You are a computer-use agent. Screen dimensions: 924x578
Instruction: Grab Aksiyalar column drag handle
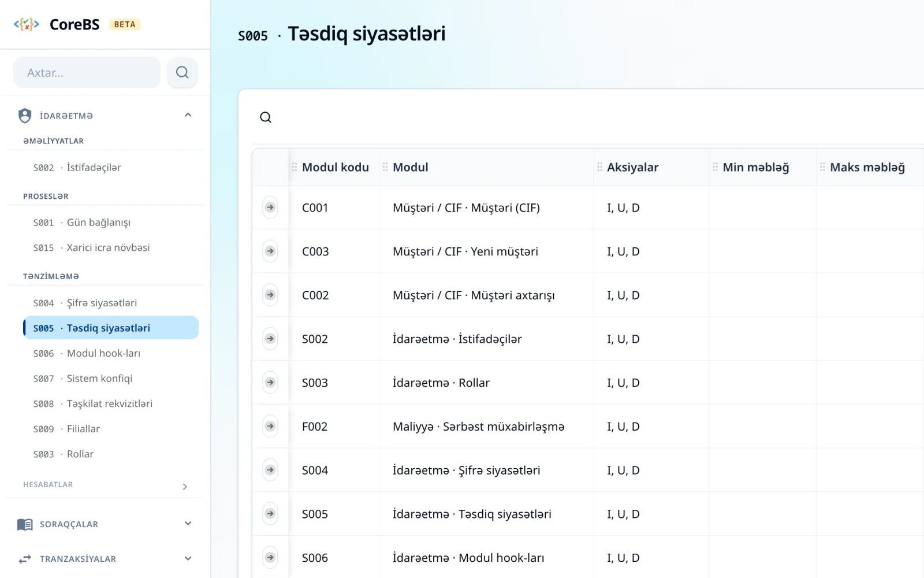pyautogui.click(x=599, y=167)
